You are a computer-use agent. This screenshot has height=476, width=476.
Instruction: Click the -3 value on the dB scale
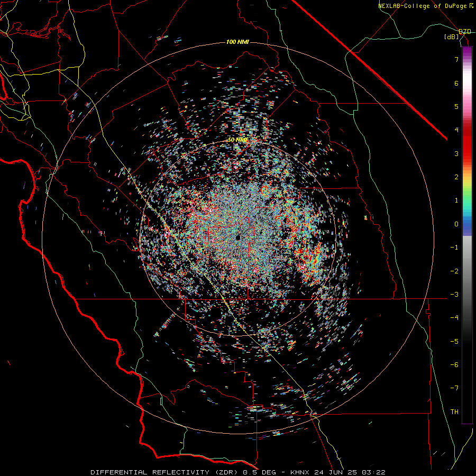click(x=454, y=295)
